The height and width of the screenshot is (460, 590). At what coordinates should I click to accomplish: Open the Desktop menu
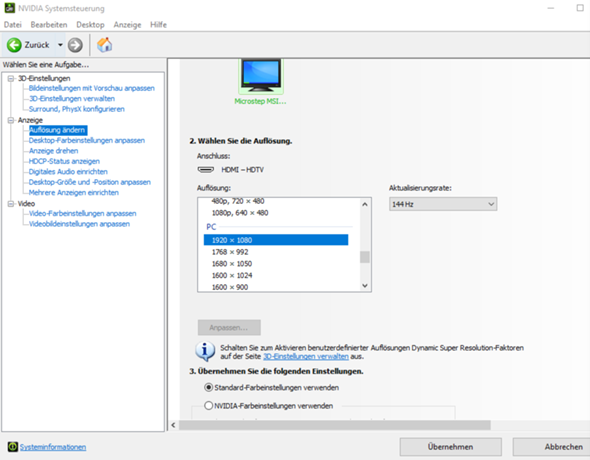point(90,25)
